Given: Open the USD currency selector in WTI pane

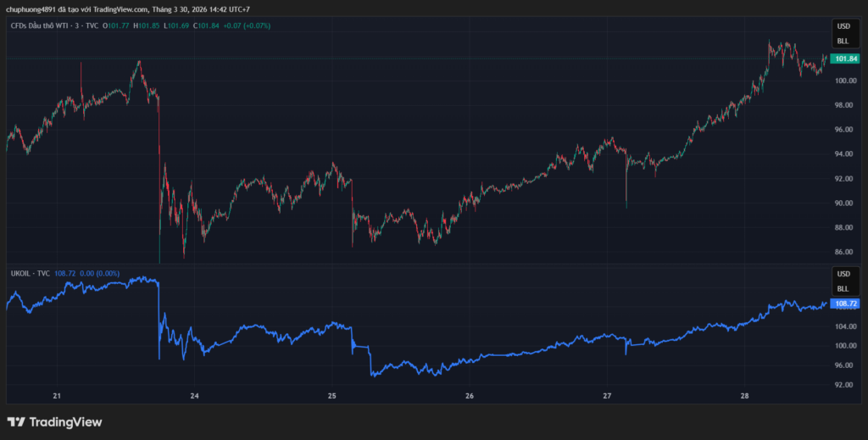Looking at the screenshot, I should coord(843,27).
